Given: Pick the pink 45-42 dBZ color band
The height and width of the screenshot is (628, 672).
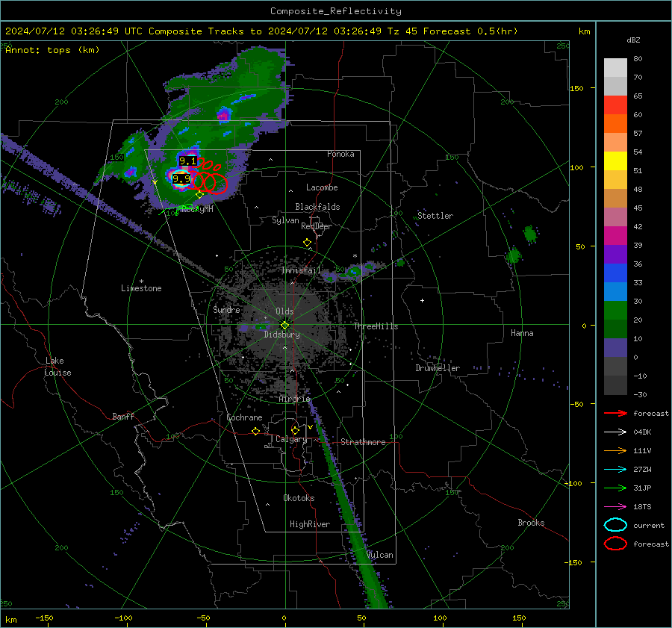Looking at the screenshot, I should [x=615, y=217].
